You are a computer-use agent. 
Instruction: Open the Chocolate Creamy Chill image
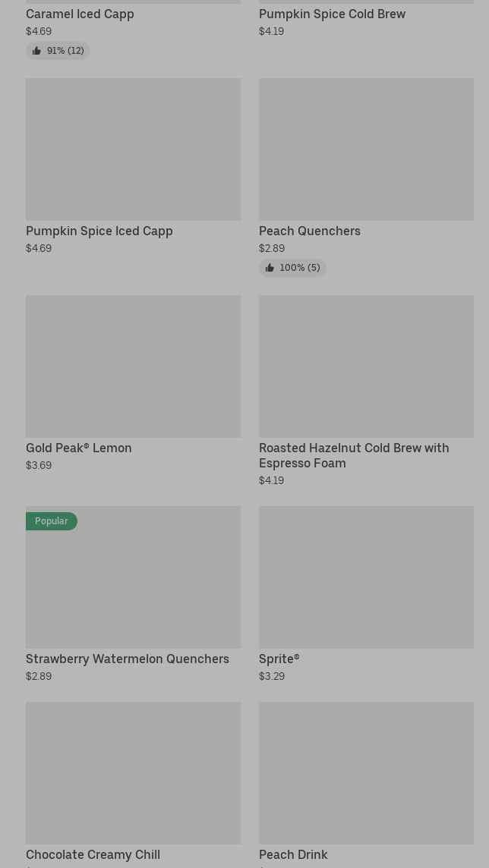(133, 772)
